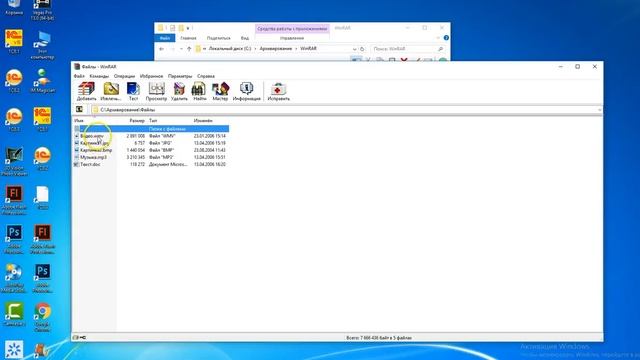Screen dimensions: 640x360
Task: Open the IM Magician desktop shortcut
Action: point(42,80)
